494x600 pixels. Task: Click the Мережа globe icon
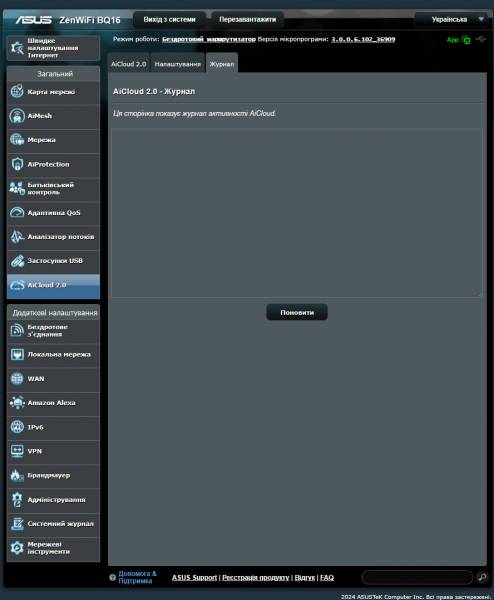[17, 140]
